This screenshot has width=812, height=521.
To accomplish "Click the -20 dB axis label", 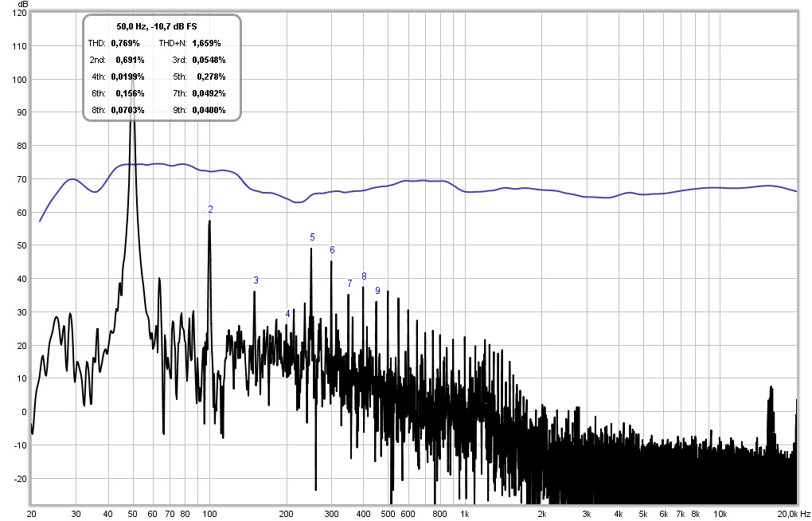I will [x=20, y=479].
